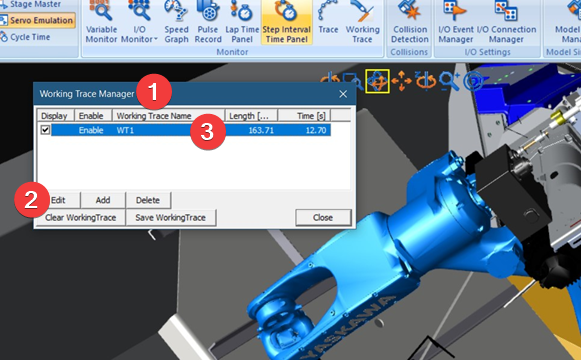Click the Add button in dialog

[x=103, y=200]
